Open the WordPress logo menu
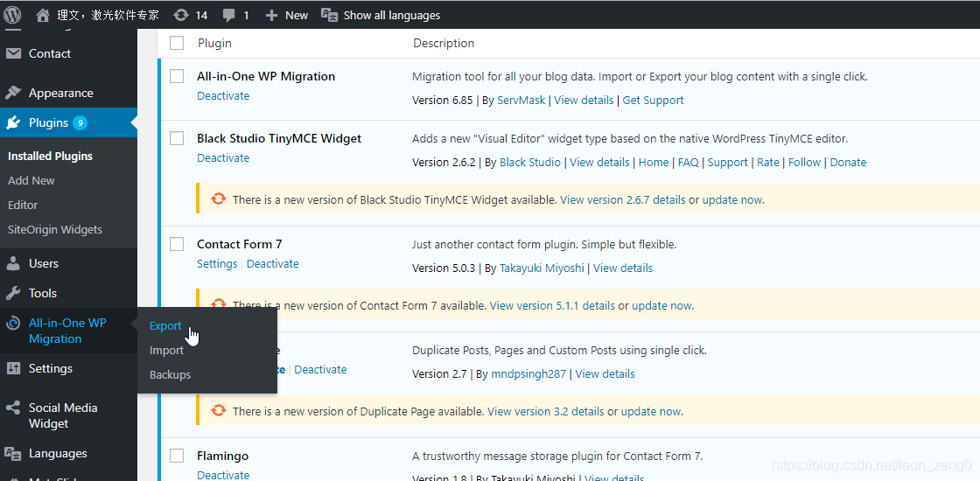The height and width of the screenshot is (481, 980). coord(12,14)
